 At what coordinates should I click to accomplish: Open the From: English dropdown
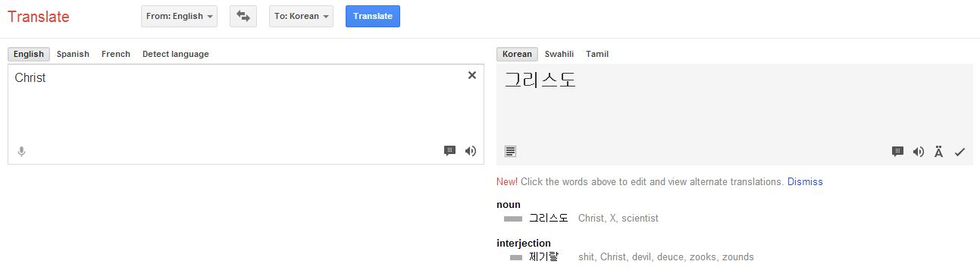[179, 16]
